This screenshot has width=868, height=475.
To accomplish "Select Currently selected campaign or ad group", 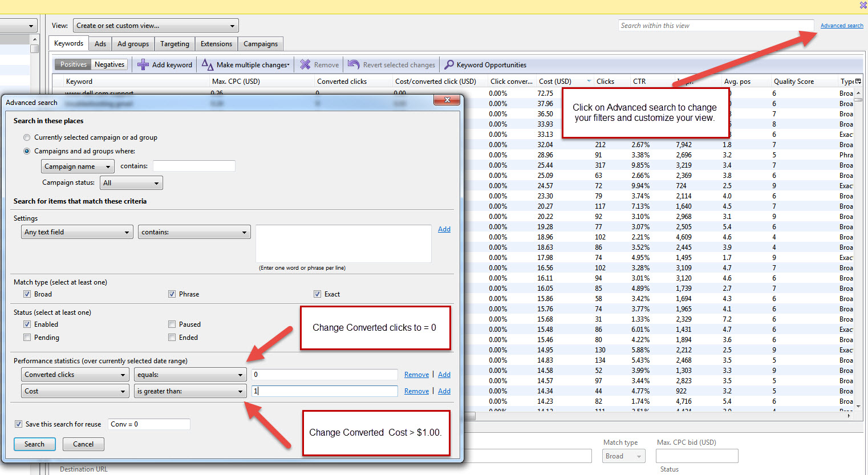I will (x=27, y=137).
